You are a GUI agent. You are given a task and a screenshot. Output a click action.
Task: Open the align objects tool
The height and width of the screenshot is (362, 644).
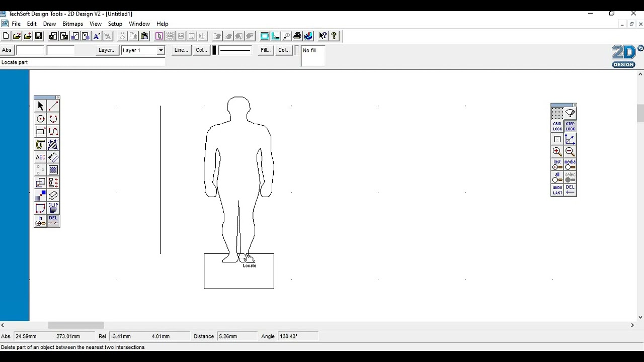pos(53,183)
